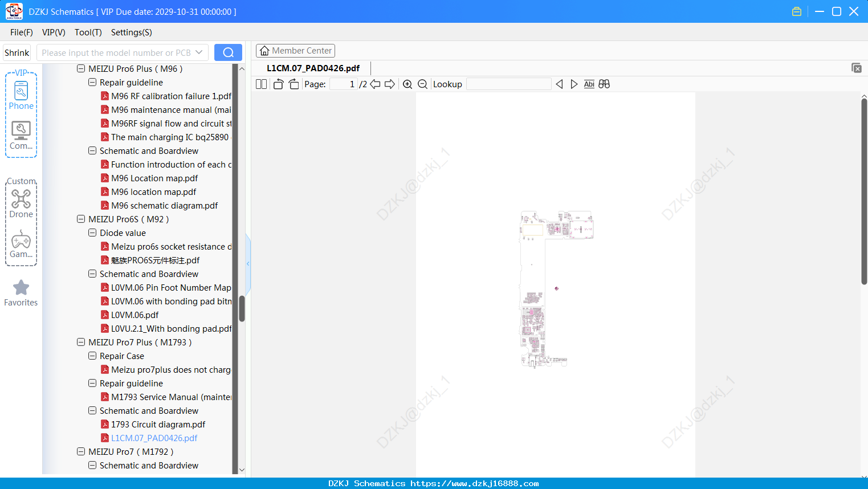Jump to previous lookup result
868x489 pixels.
559,84
